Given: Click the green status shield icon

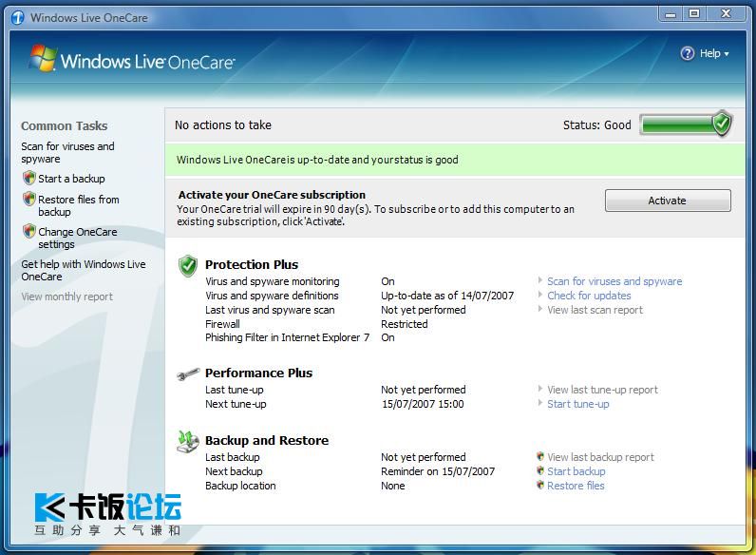Looking at the screenshot, I should point(722,124).
